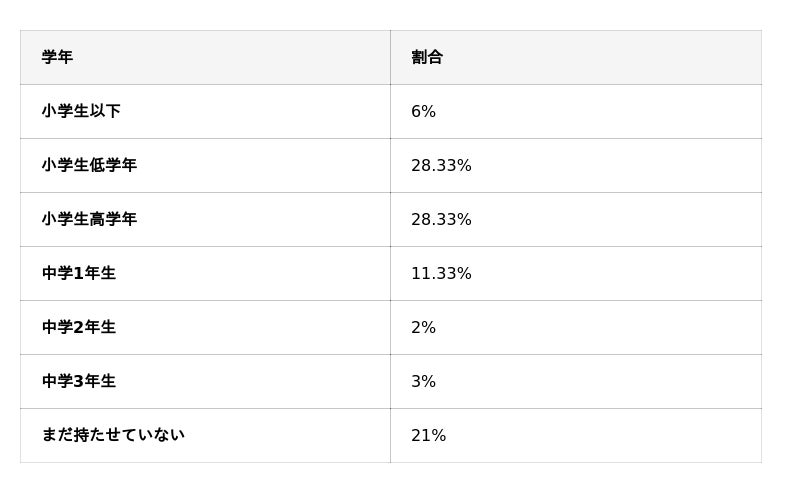Click the 学年 column header

(57, 57)
